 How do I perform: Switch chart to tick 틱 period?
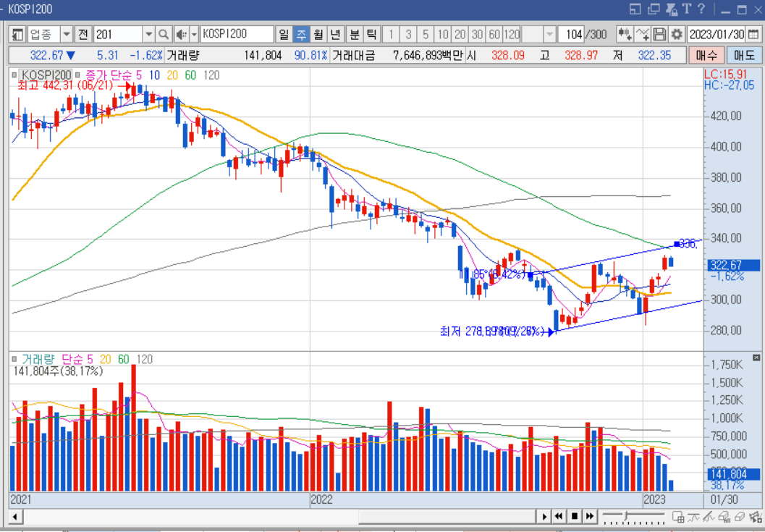371,34
